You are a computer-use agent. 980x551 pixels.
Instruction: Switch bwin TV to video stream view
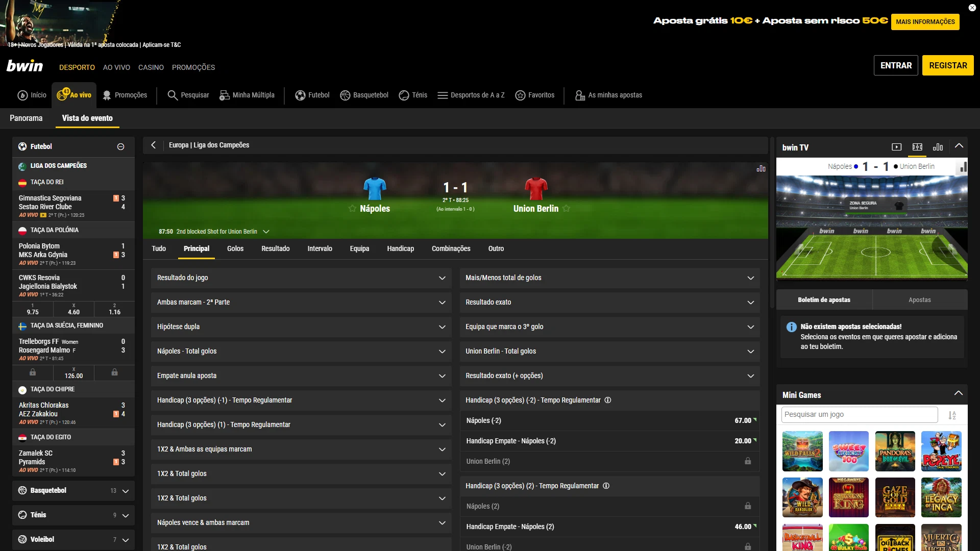(x=897, y=147)
